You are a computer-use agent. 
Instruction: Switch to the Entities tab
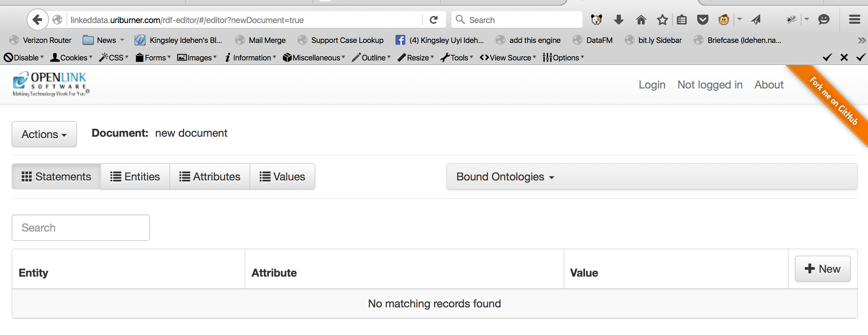coord(135,177)
